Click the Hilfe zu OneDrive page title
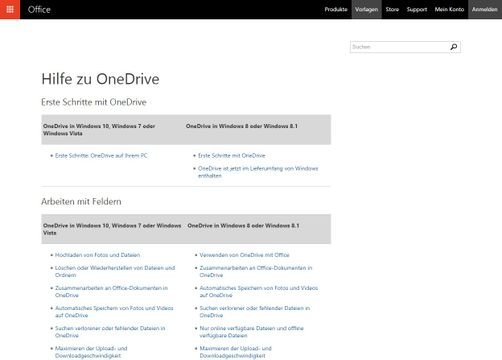Viewport: 502px width, 360px height. 100,79
